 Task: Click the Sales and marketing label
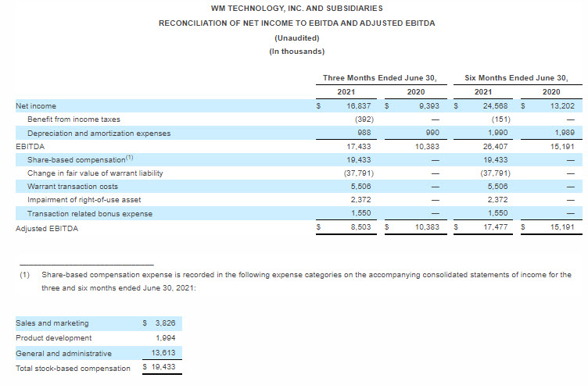point(52,323)
